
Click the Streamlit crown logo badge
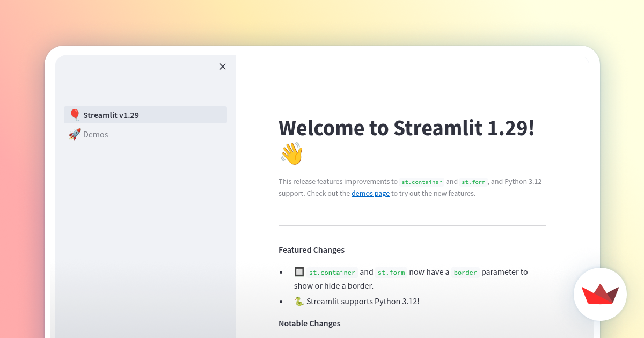(600, 294)
